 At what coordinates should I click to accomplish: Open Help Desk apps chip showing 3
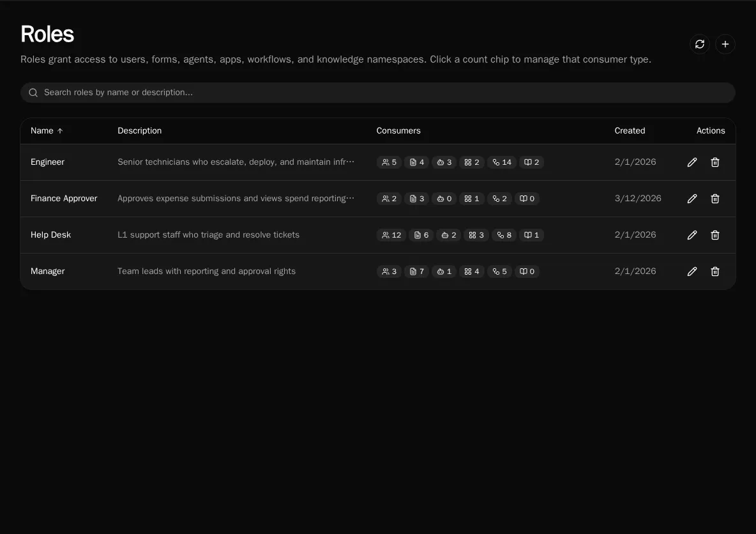pos(476,235)
